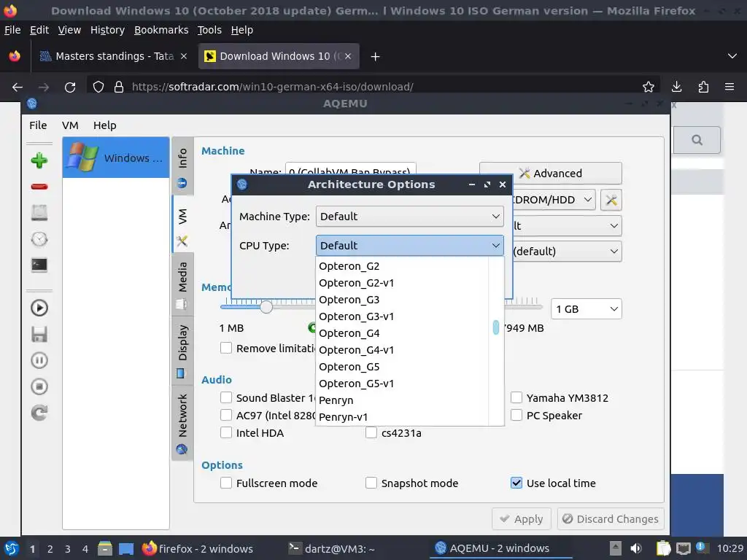Choose Penryn from the CPU list

(403, 400)
